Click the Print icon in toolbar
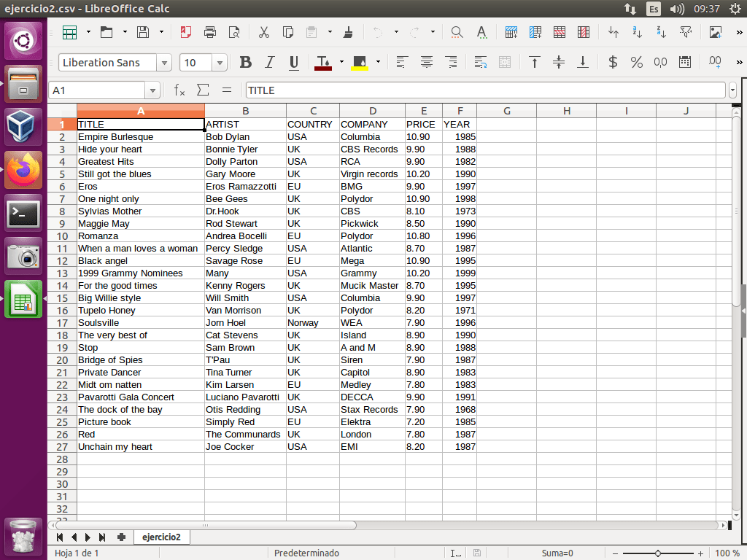The height and width of the screenshot is (560, 747). point(210,32)
